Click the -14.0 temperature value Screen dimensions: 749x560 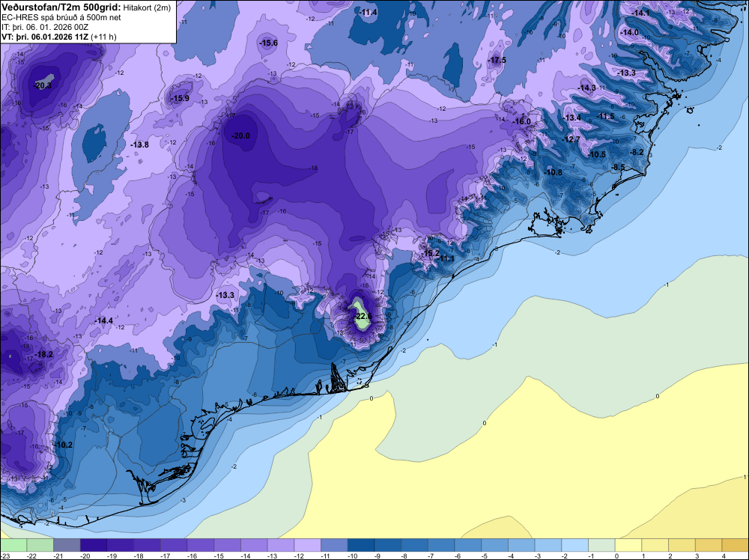(x=630, y=32)
